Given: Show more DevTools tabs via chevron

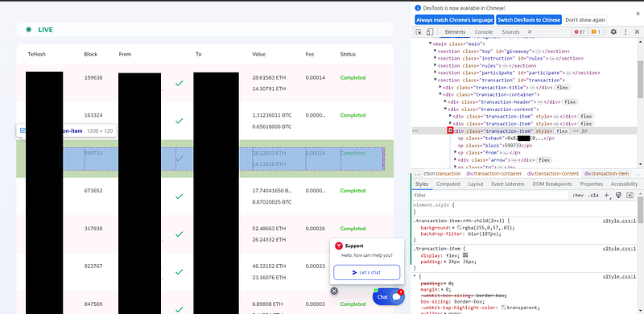Looking at the screenshot, I should (530, 32).
